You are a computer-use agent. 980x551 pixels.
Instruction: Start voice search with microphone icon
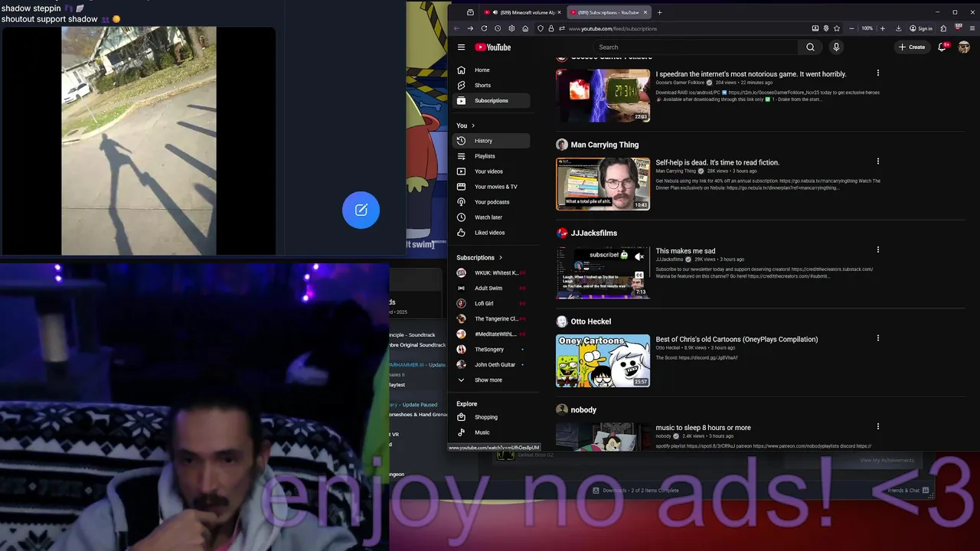click(x=836, y=47)
